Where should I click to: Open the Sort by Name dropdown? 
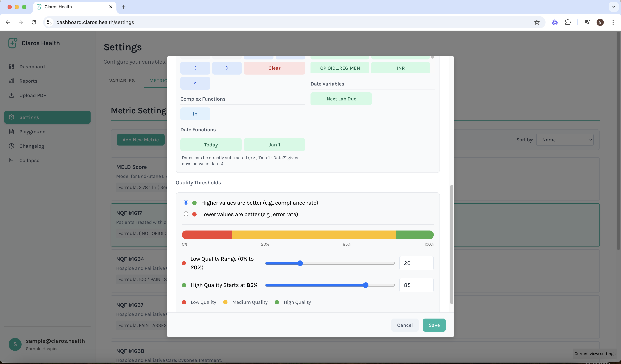click(565, 140)
